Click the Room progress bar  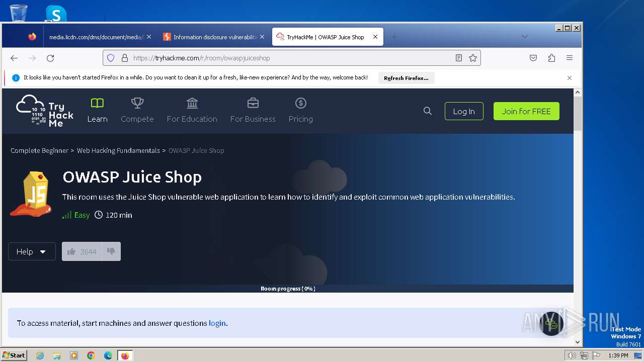pos(288,289)
